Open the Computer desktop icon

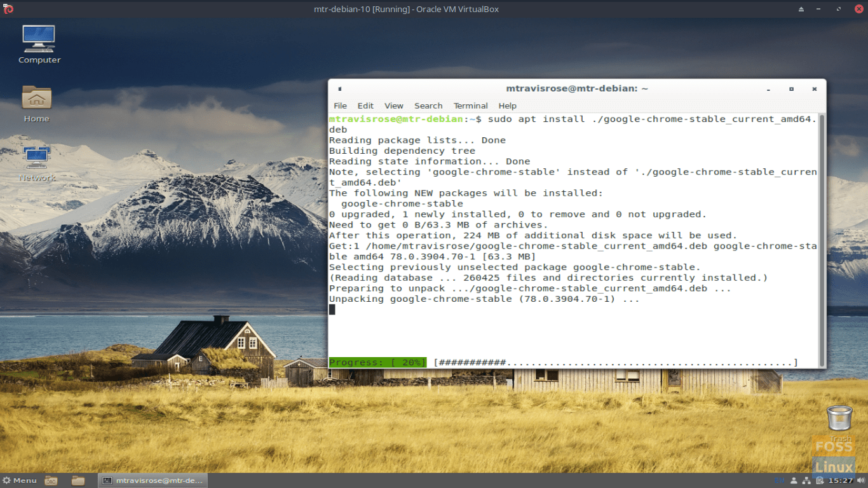tap(39, 44)
